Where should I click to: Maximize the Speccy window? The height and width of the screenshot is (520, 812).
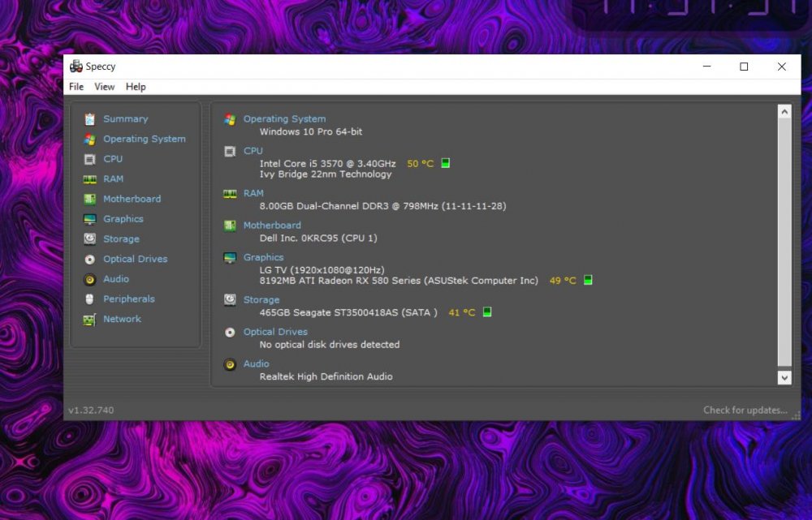[x=744, y=67]
